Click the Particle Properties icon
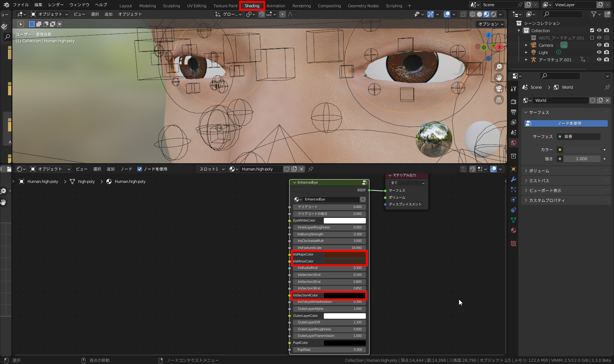The image size is (614, 364). pyautogui.click(x=513, y=189)
